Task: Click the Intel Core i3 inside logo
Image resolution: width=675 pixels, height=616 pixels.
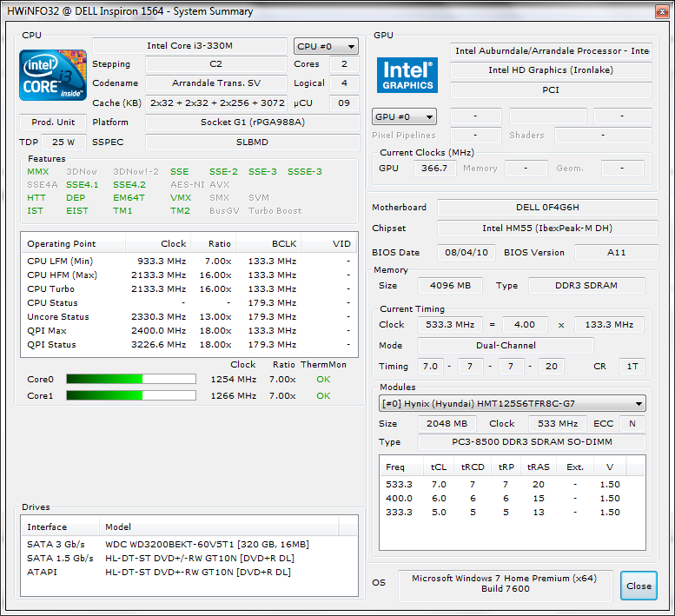Action: (53, 75)
